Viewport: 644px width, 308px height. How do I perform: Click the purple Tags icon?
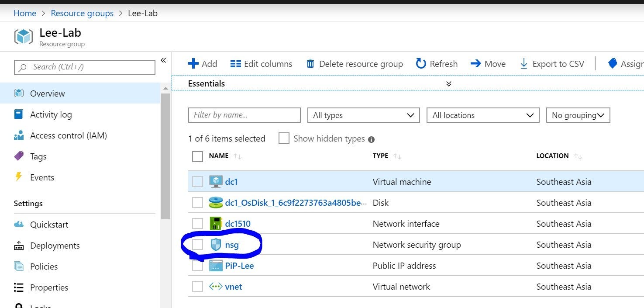click(x=19, y=156)
